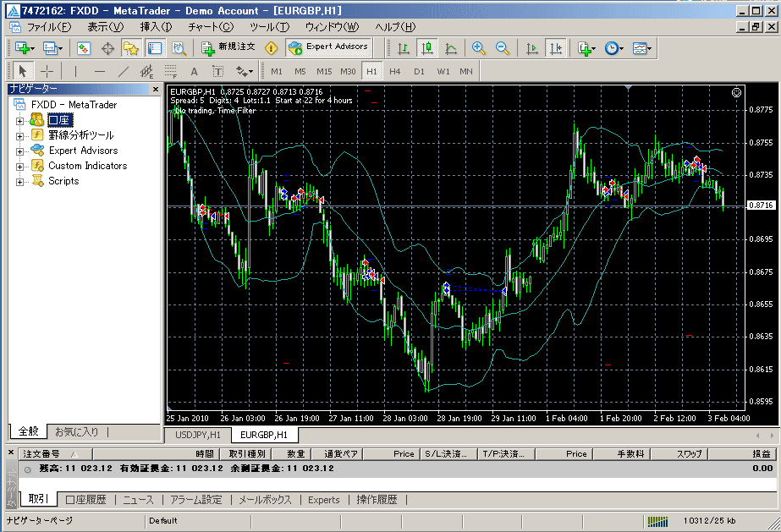Open Market Watch window icon

click(x=83, y=48)
